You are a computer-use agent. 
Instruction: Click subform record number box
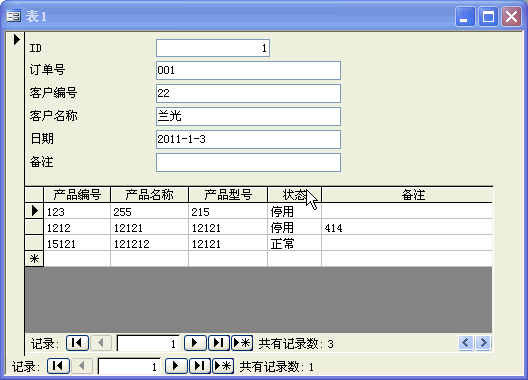click(x=148, y=343)
